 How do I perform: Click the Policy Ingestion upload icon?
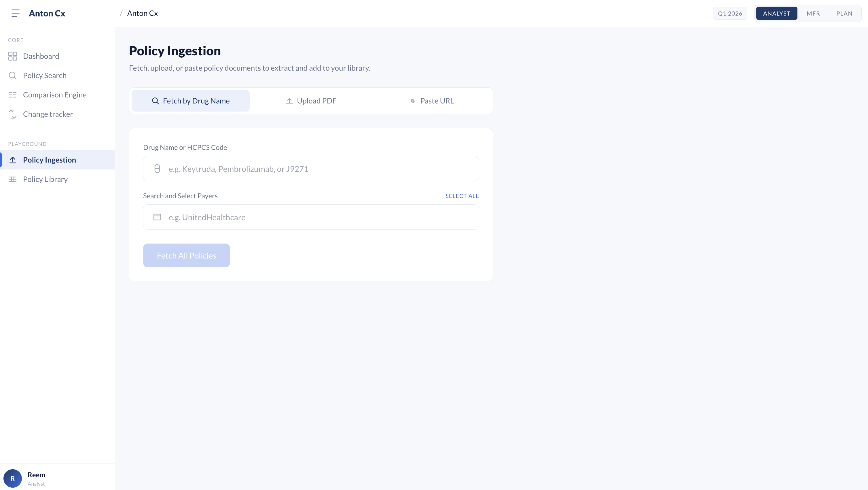click(x=12, y=160)
